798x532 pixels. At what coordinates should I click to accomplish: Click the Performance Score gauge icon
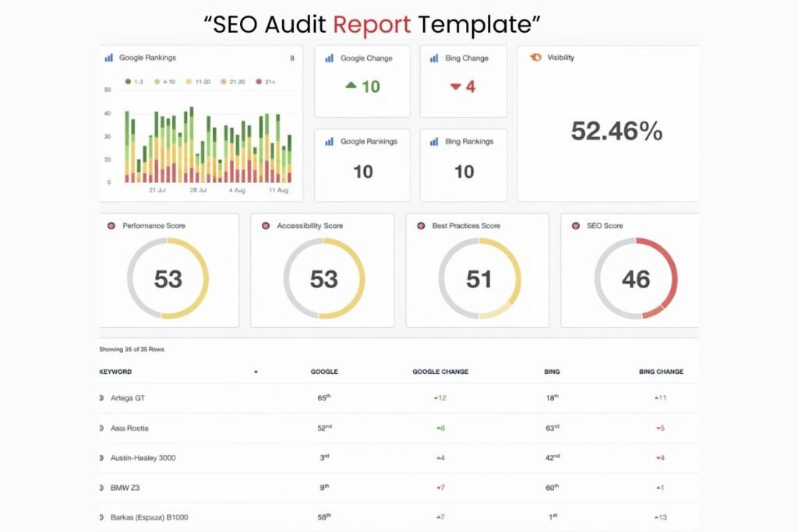pos(110,225)
